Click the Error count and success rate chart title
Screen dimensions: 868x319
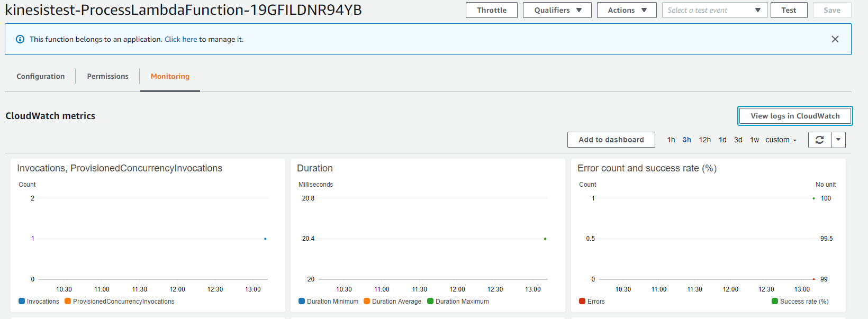(647, 168)
